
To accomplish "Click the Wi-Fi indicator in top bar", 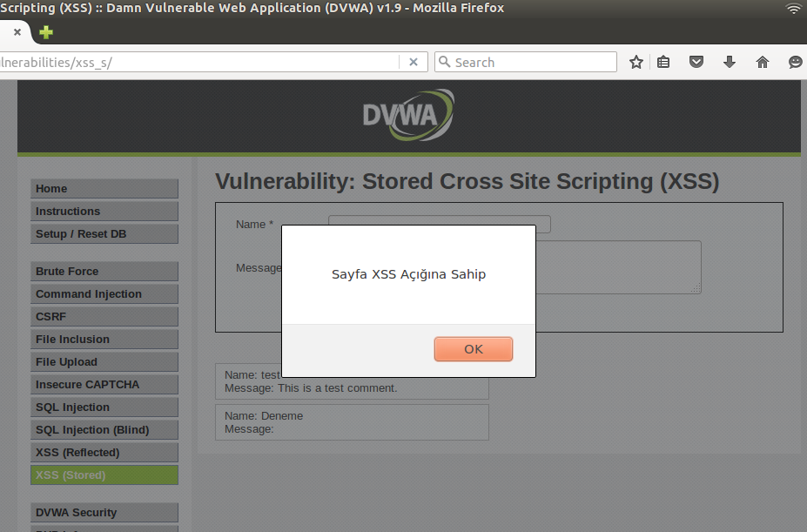I will tap(793, 8).
